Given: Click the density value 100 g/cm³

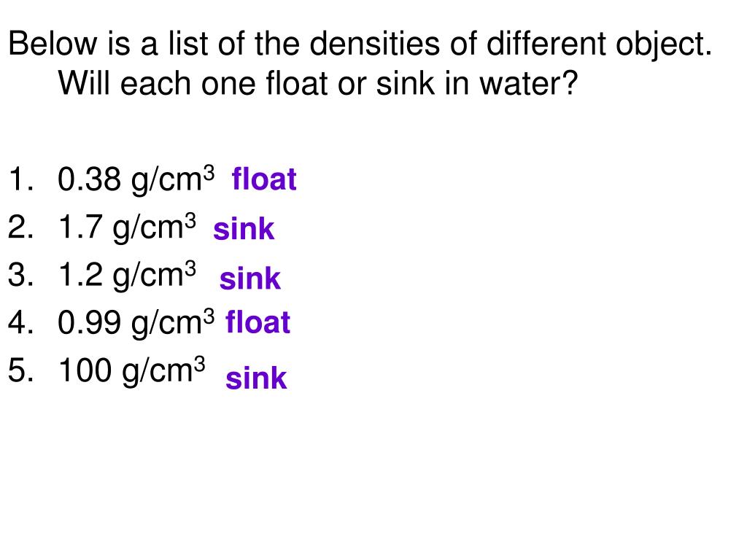Looking at the screenshot, I should (x=131, y=371).
